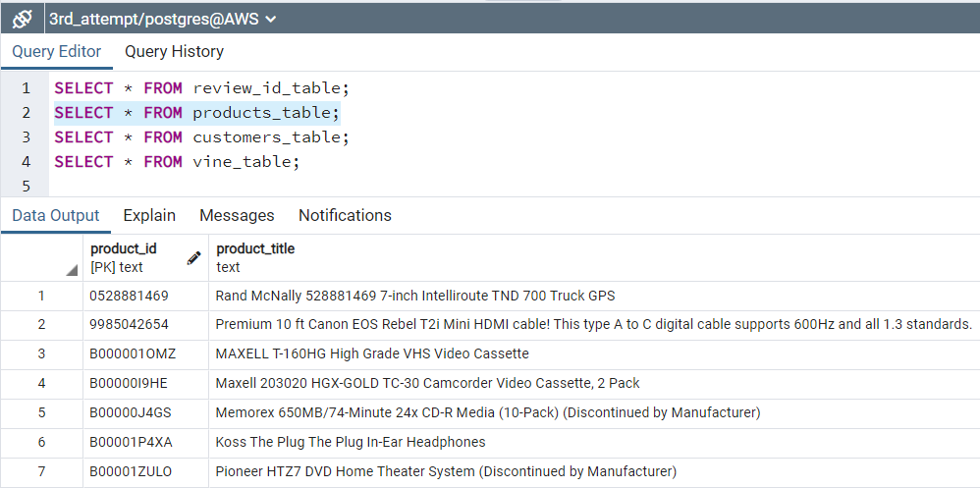Click the Pioneer HTZ7 DVD Home Theater cell

pos(594,471)
